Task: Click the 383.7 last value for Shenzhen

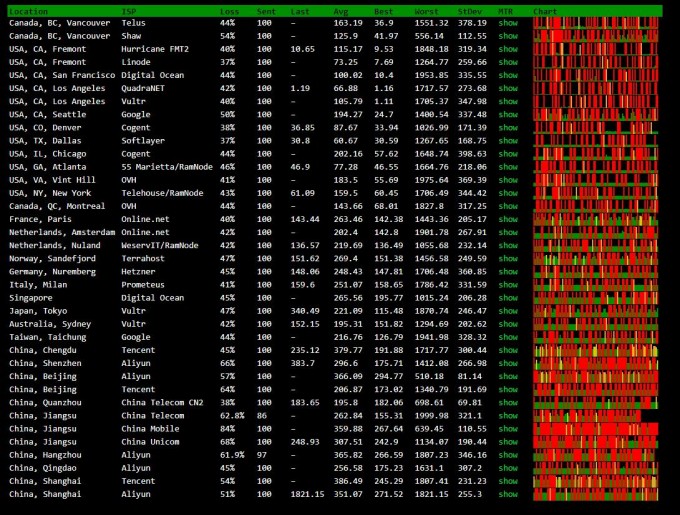Action: pos(303,363)
